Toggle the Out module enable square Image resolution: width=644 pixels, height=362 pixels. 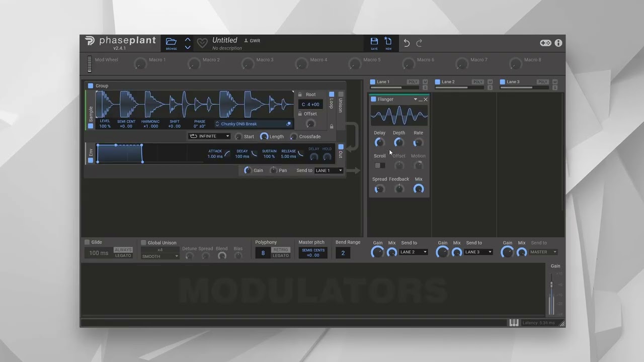pos(341,147)
